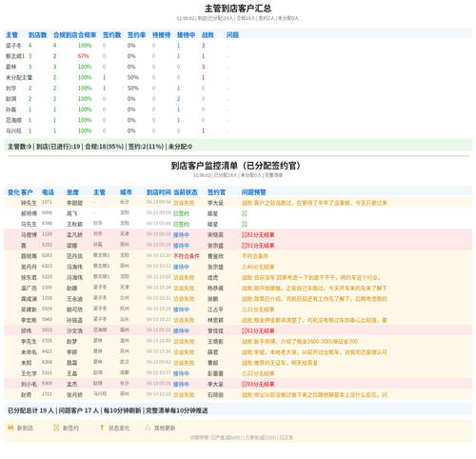476x459 pixels.
Task: Click 已签约 status in 郝师傅 row
Action: pos(181,213)
